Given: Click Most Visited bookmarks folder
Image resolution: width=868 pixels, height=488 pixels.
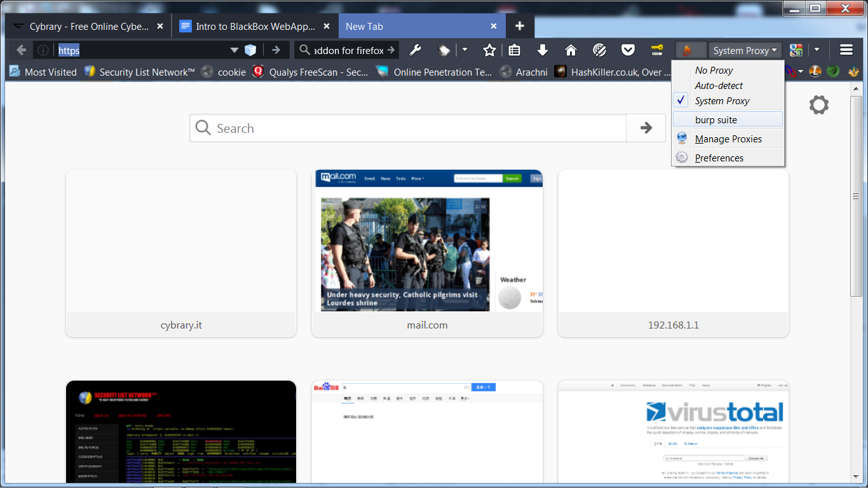Looking at the screenshot, I should pos(43,72).
